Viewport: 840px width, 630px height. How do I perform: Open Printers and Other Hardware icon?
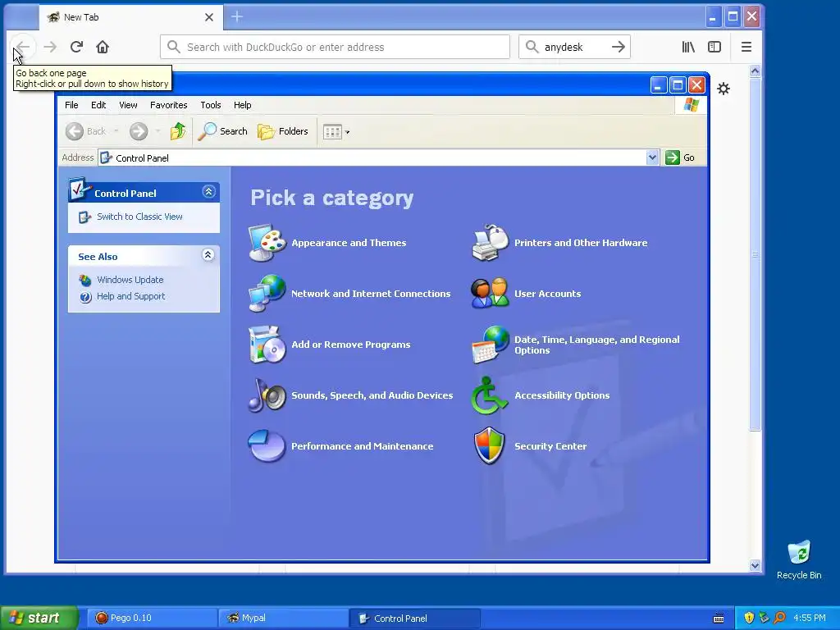coord(490,243)
